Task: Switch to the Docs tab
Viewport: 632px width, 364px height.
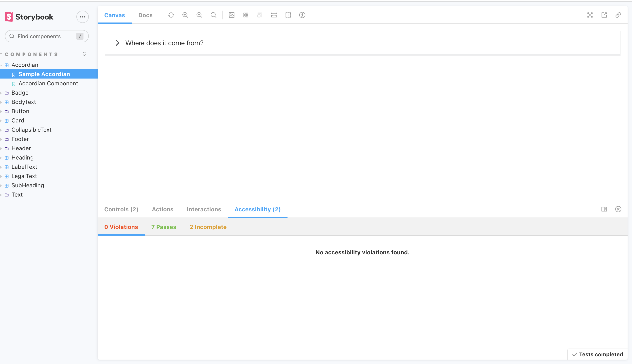Action: [x=145, y=15]
